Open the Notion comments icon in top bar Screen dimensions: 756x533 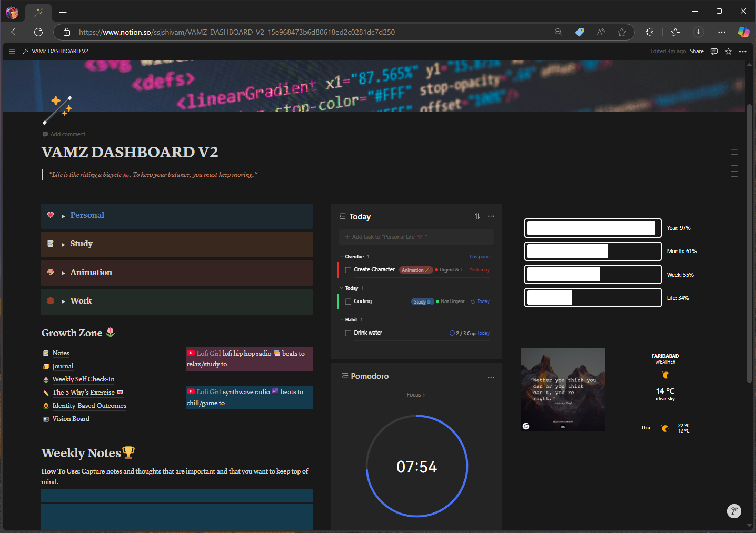(714, 52)
